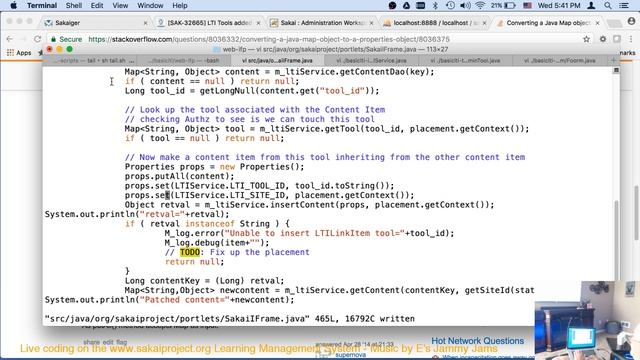Open the Help menu

click(x=180, y=5)
